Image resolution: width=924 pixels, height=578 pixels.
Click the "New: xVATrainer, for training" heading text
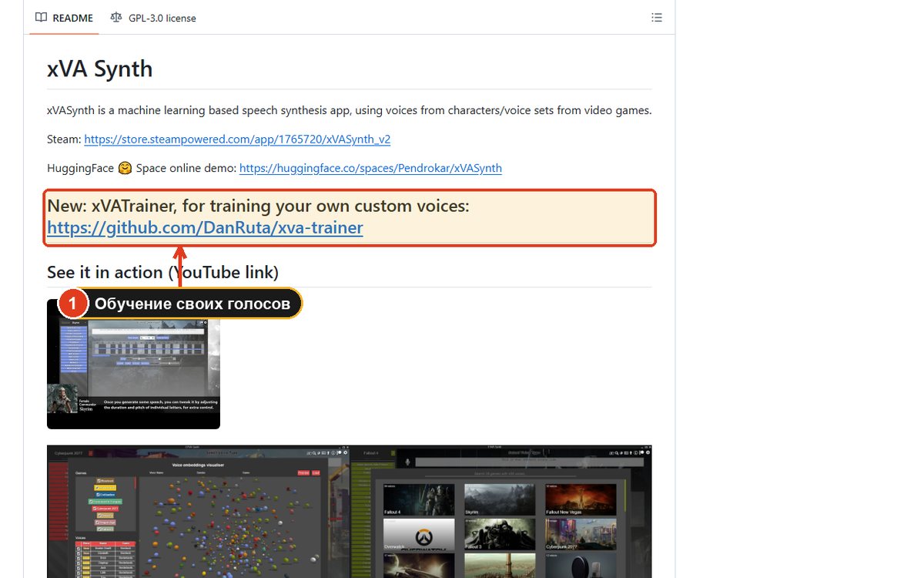(258, 206)
